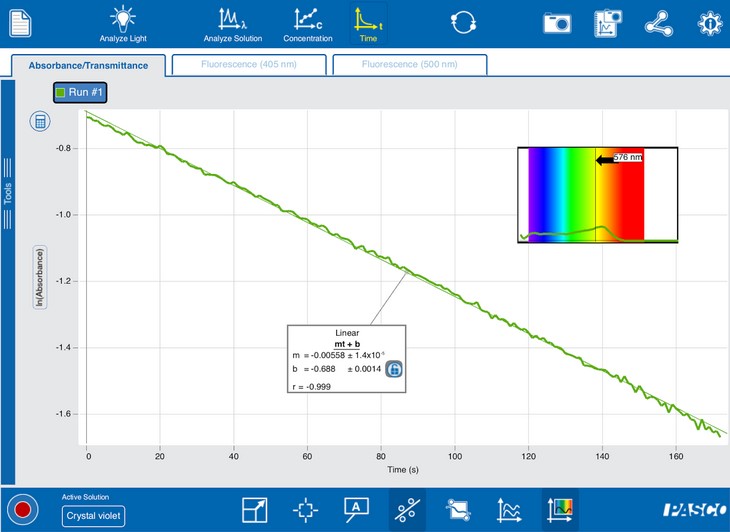Viewport: 730px width, 532px height.
Task: Start recording with the red button
Action: [x=22, y=510]
